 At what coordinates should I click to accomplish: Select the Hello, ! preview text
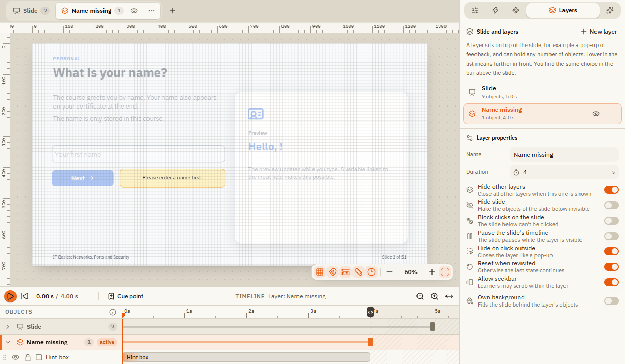(265, 147)
